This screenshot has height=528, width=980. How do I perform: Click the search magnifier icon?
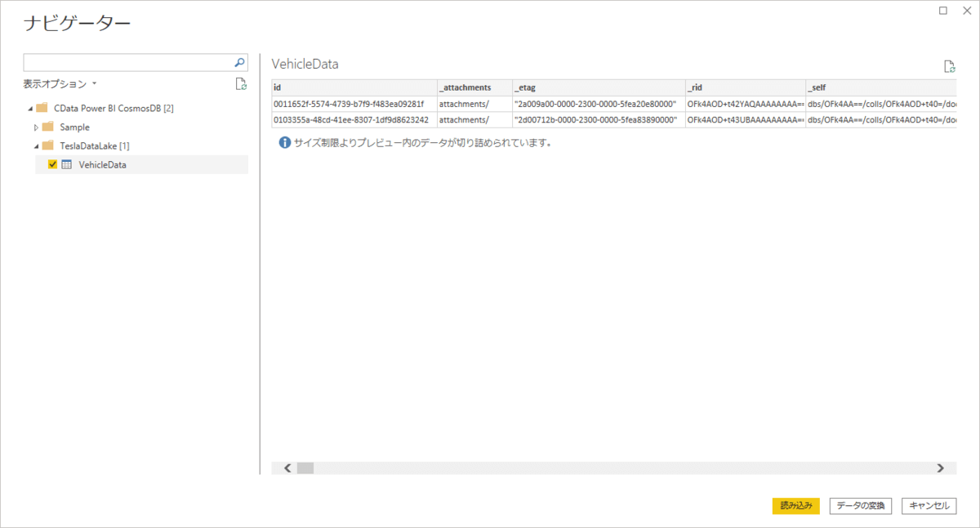click(x=239, y=62)
